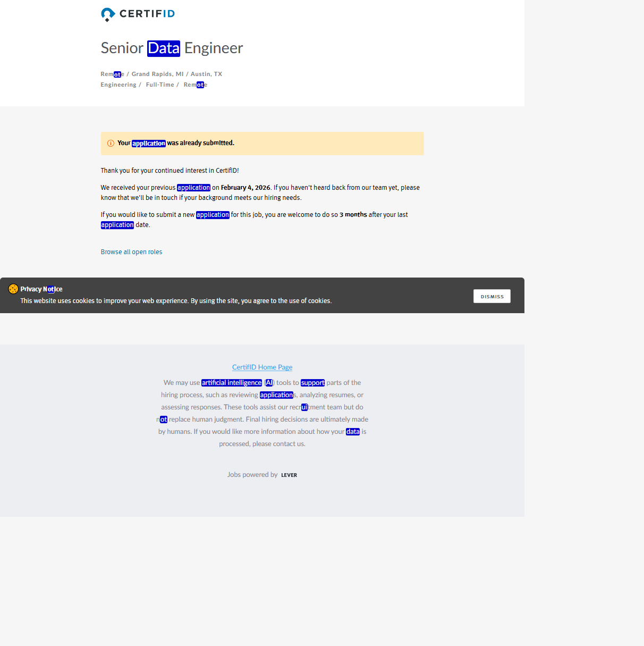Dismiss the cookie privacy notice
The height and width of the screenshot is (646, 644).
click(x=492, y=297)
